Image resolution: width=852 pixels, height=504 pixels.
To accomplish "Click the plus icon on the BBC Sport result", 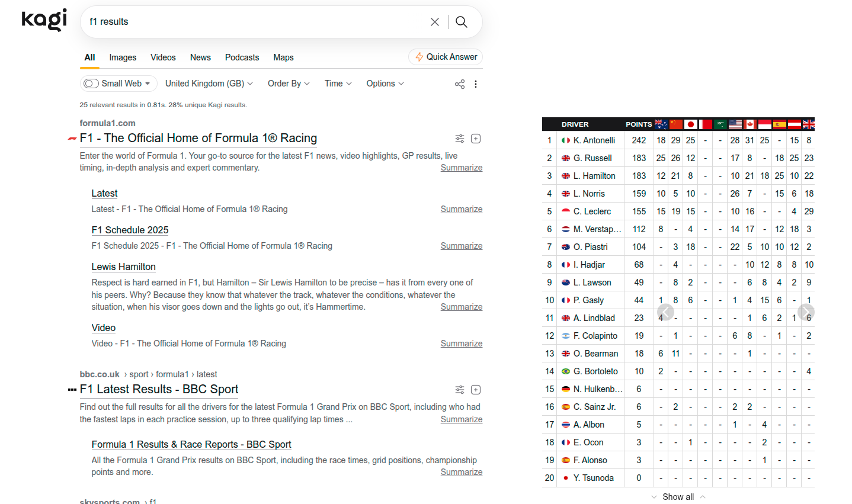I will pos(476,390).
